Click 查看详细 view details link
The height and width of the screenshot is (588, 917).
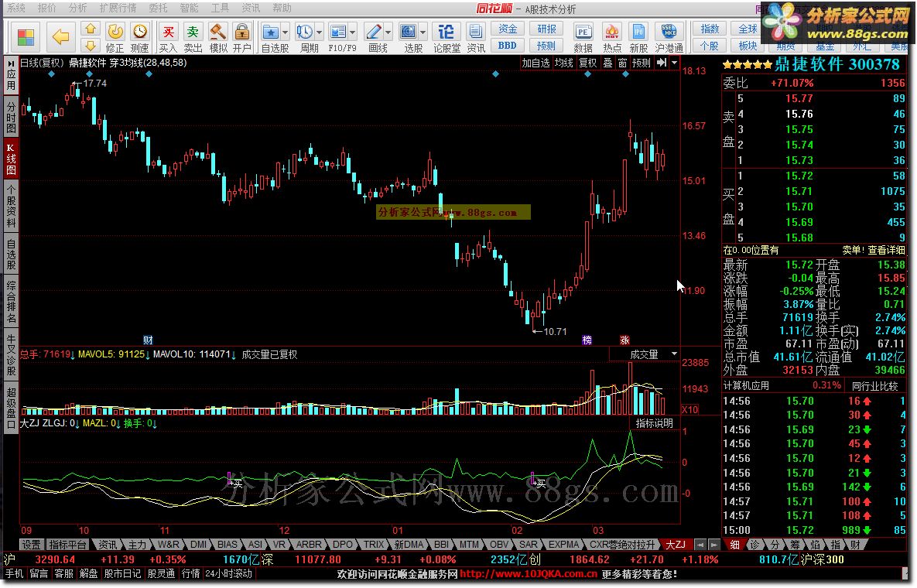886,250
